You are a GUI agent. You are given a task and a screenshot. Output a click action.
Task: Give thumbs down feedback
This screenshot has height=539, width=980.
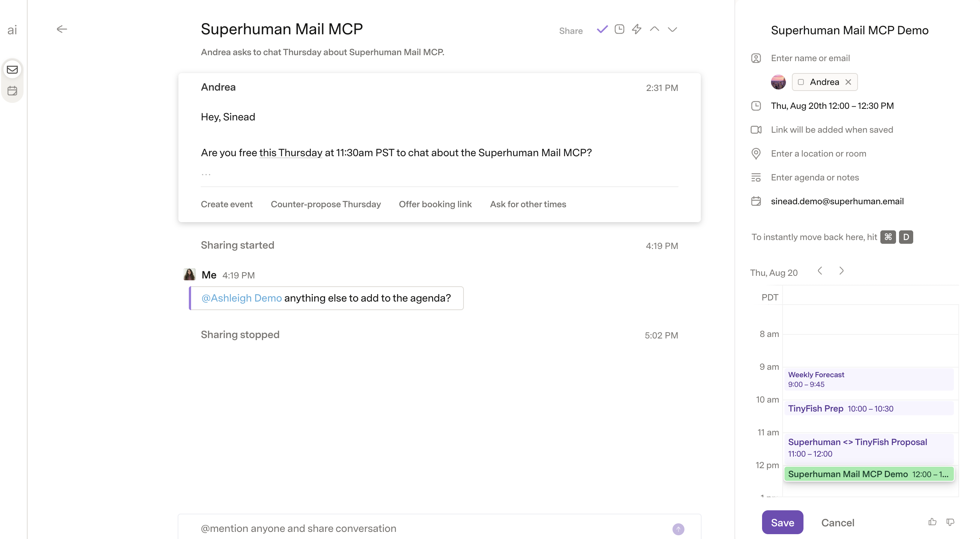point(950,522)
